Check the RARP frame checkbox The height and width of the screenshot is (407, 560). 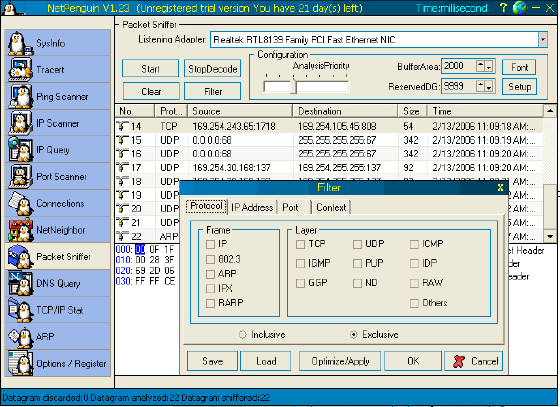[x=210, y=303]
